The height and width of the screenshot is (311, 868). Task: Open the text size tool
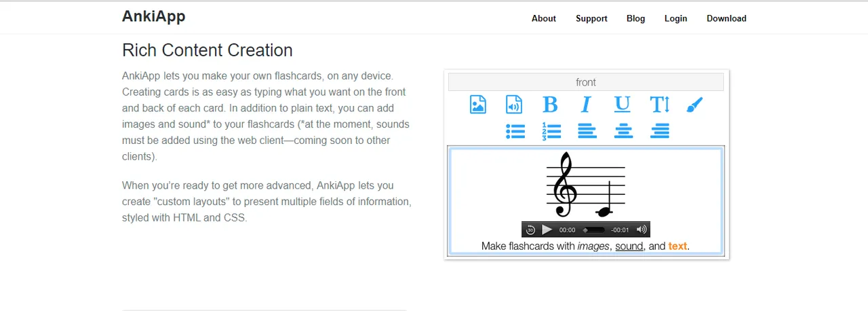[659, 105]
